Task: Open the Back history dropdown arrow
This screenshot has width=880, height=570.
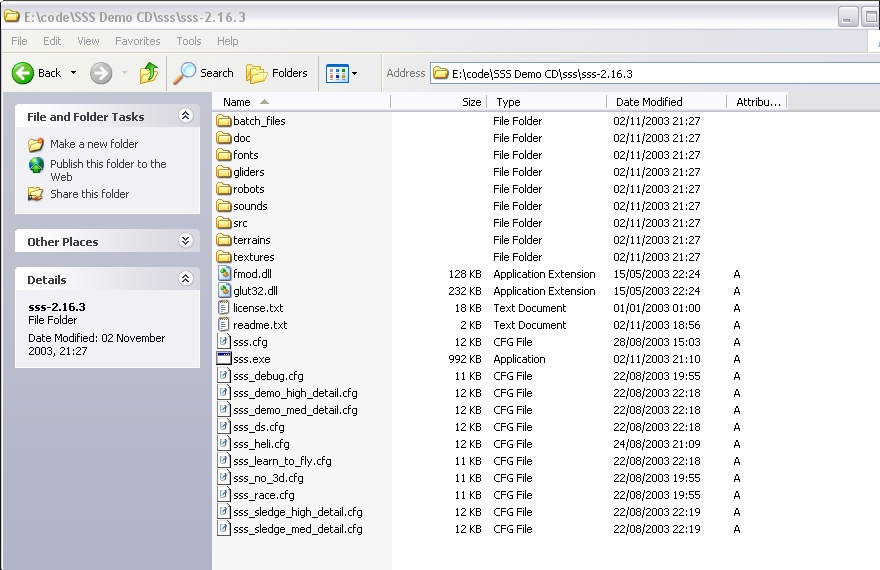Action: coord(71,73)
